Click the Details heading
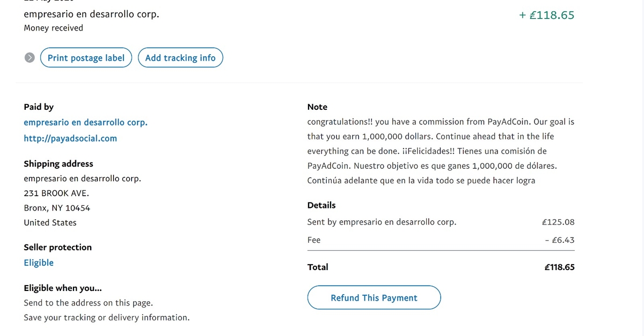 (321, 205)
